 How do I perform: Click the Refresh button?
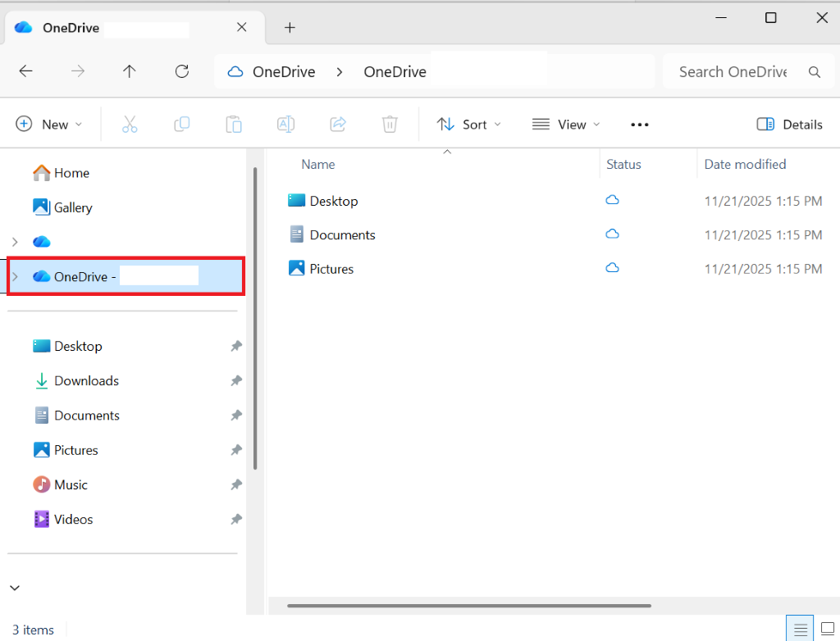[181, 71]
